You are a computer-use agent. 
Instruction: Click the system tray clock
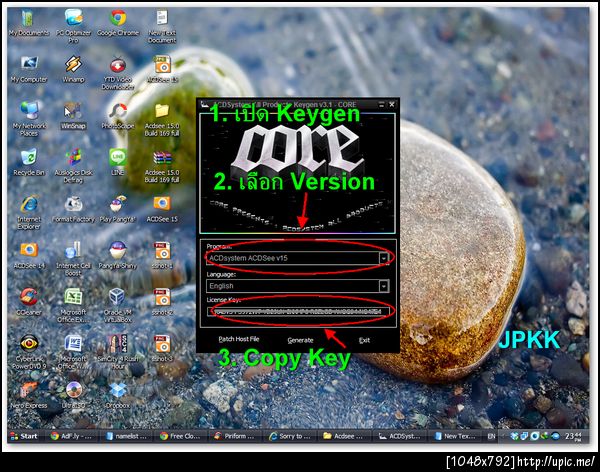573,436
